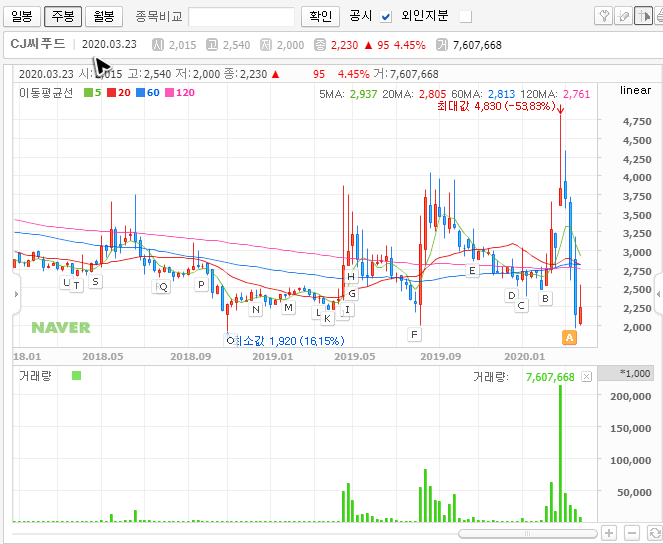Focus the 종목비교 stock compare input
663x544 pixels.
tap(241, 17)
